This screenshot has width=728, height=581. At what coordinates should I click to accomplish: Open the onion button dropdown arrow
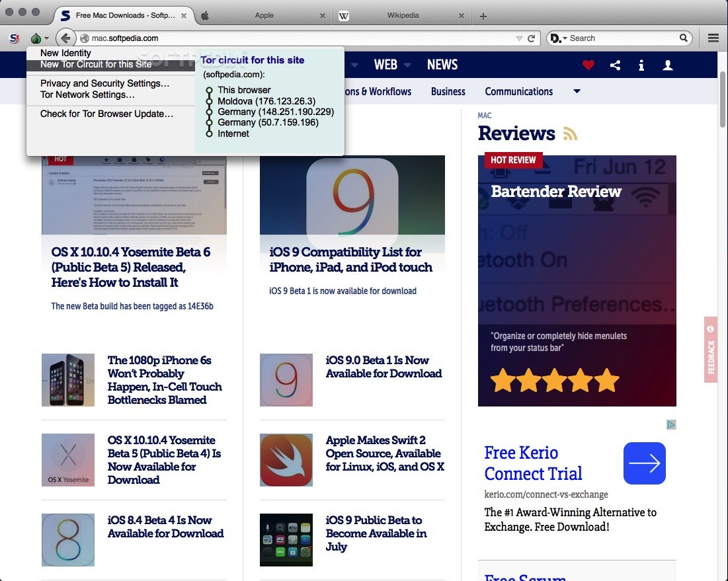tap(46, 38)
